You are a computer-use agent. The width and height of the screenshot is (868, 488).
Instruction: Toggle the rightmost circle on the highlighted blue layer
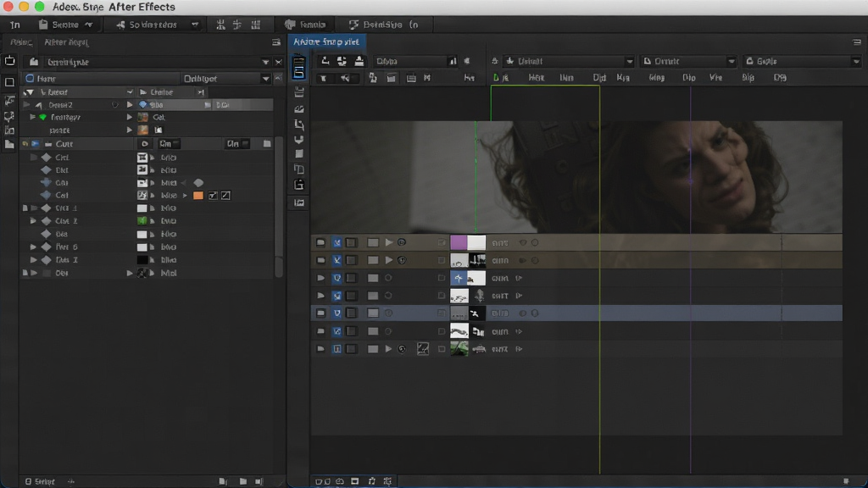535,313
